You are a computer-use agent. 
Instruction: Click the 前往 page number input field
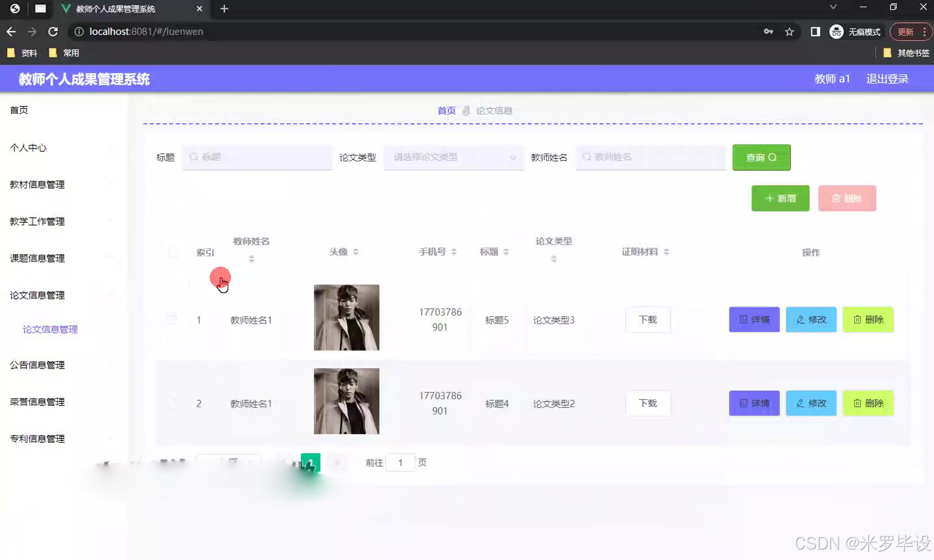point(400,462)
